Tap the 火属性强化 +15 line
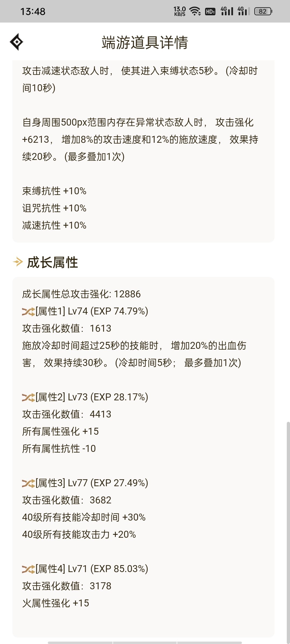 coord(56,603)
